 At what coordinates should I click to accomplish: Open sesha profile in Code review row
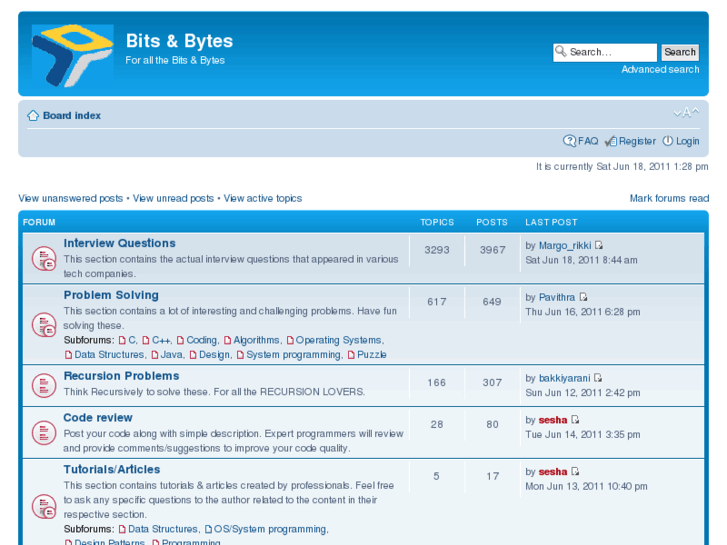click(x=553, y=420)
